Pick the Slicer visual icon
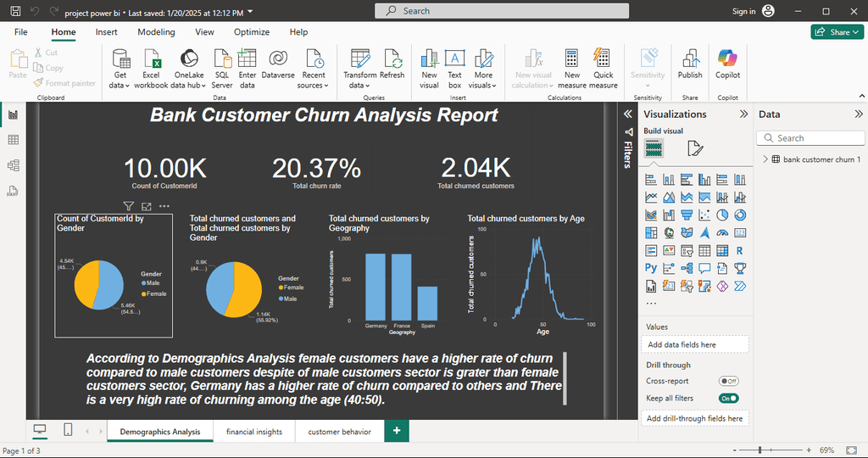 coord(687,251)
